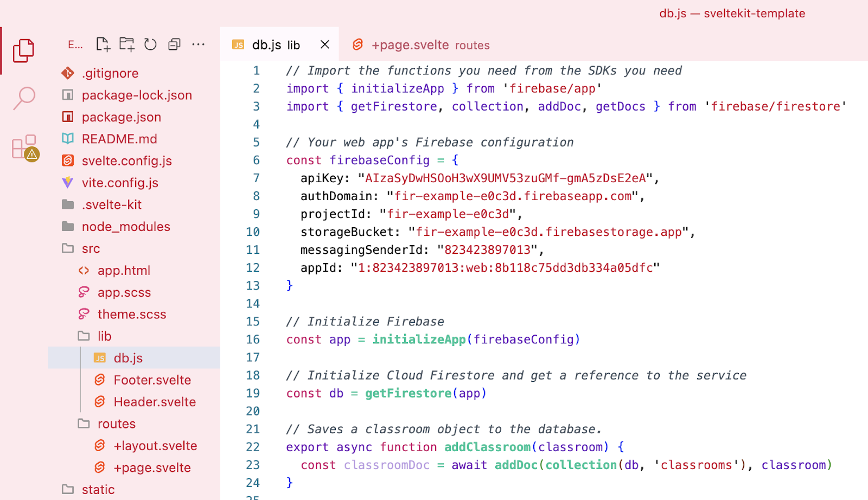This screenshot has width=868, height=500.
Task: Click the Sass icon beside app.scss
Action: click(x=84, y=292)
